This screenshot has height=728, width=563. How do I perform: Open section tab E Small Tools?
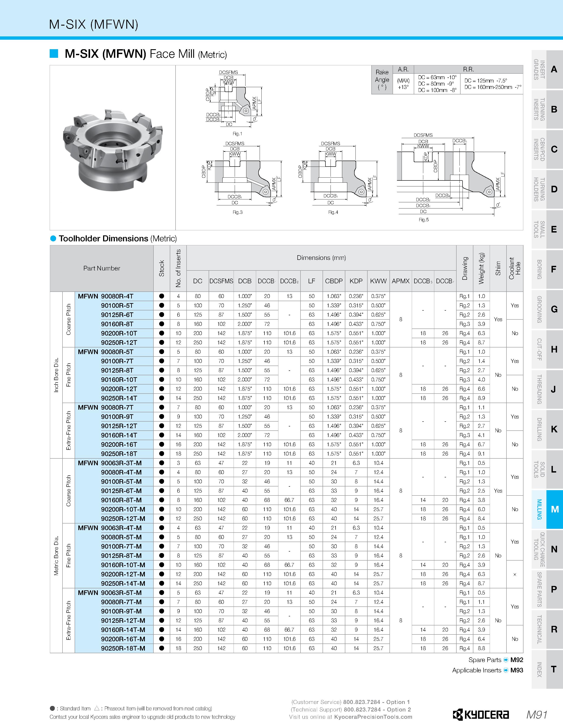click(547, 229)
